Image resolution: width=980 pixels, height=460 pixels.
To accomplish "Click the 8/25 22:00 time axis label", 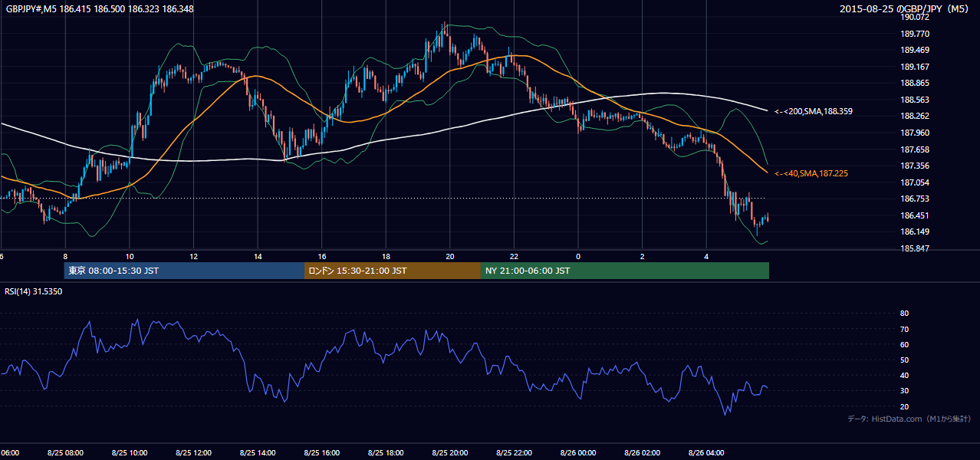I will [515, 453].
